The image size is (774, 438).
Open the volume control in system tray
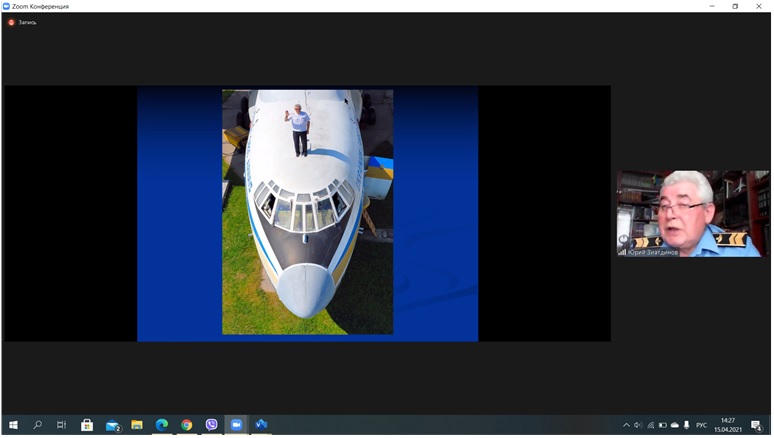coord(638,425)
